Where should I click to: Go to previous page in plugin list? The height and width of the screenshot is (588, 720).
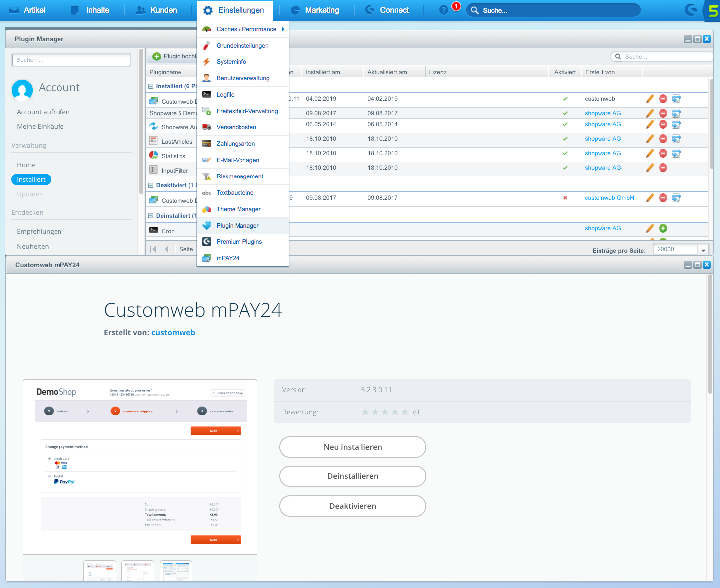click(167, 249)
